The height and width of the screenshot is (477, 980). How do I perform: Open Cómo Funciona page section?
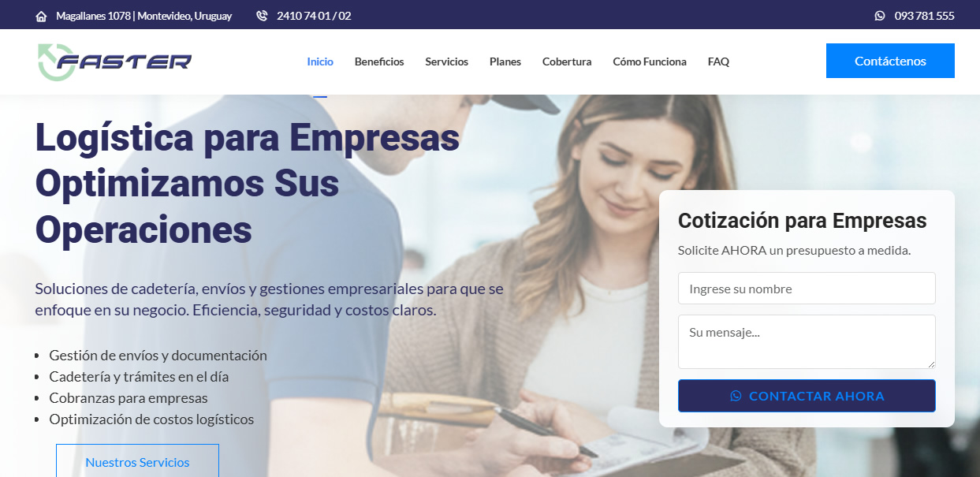coord(650,61)
